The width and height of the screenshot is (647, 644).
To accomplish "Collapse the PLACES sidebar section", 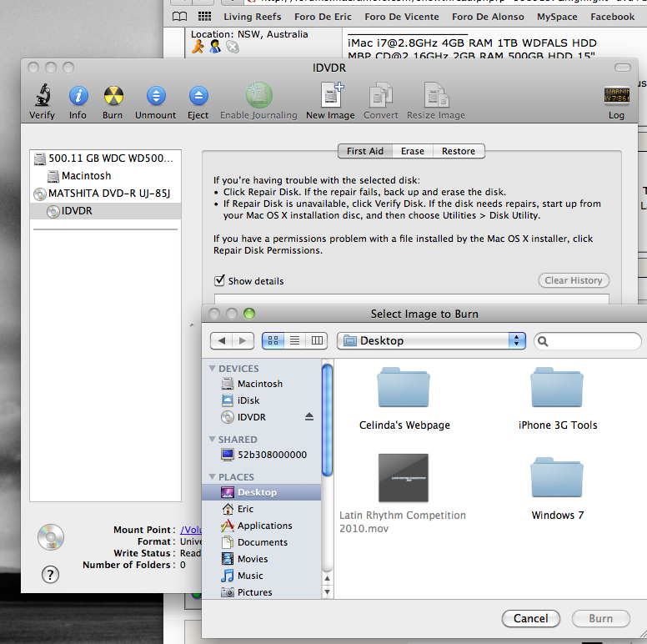I will click(213, 477).
